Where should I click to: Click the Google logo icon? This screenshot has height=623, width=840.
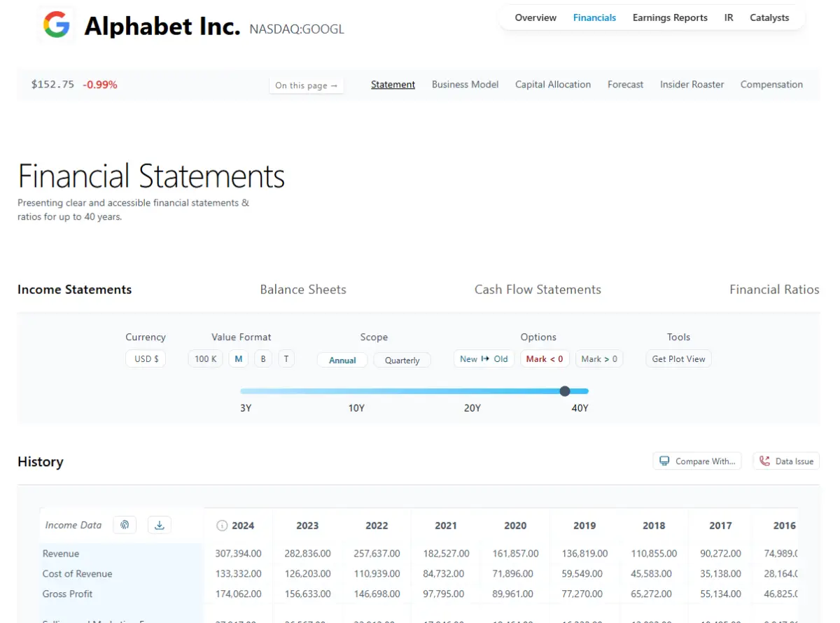(x=56, y=25)
